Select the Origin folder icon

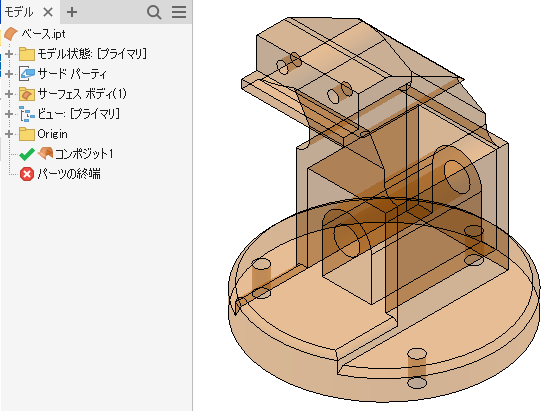[x=27, y=134]
